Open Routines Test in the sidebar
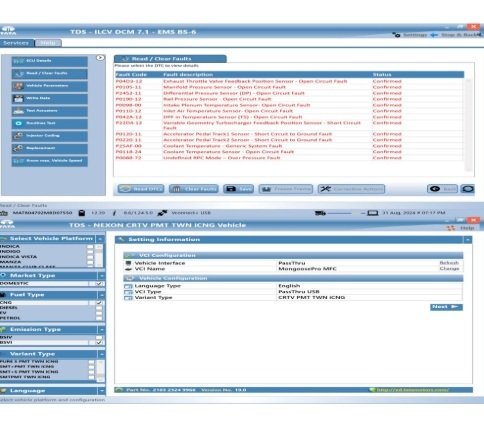Viewport: 484px width, 436px height. tap(50, 124)
